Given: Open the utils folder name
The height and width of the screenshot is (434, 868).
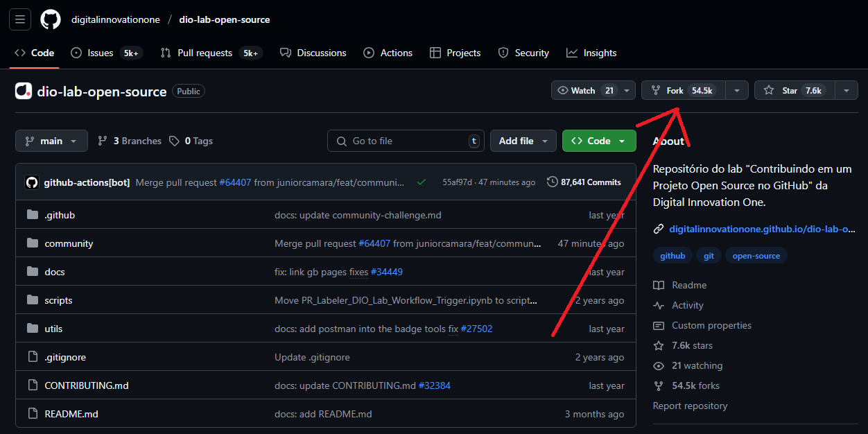Looking at the screenshot, I should [53, 329].
